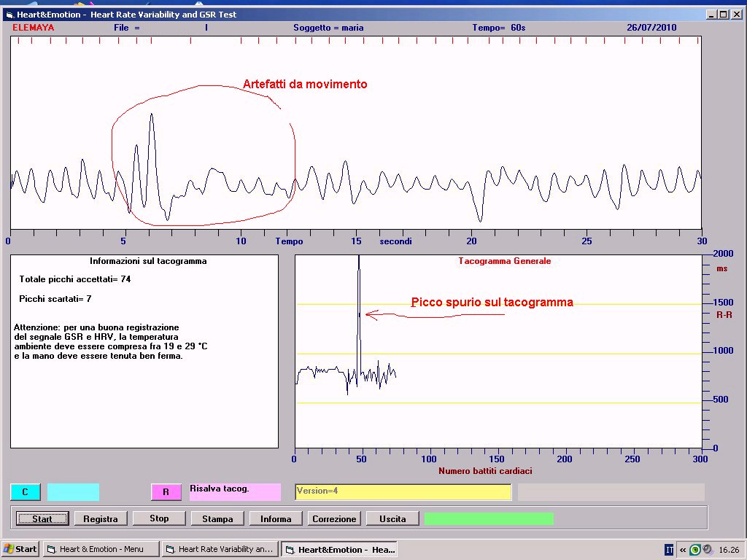Click the green circular tray icon
The image size is (747, 560).
click(695, 550)
